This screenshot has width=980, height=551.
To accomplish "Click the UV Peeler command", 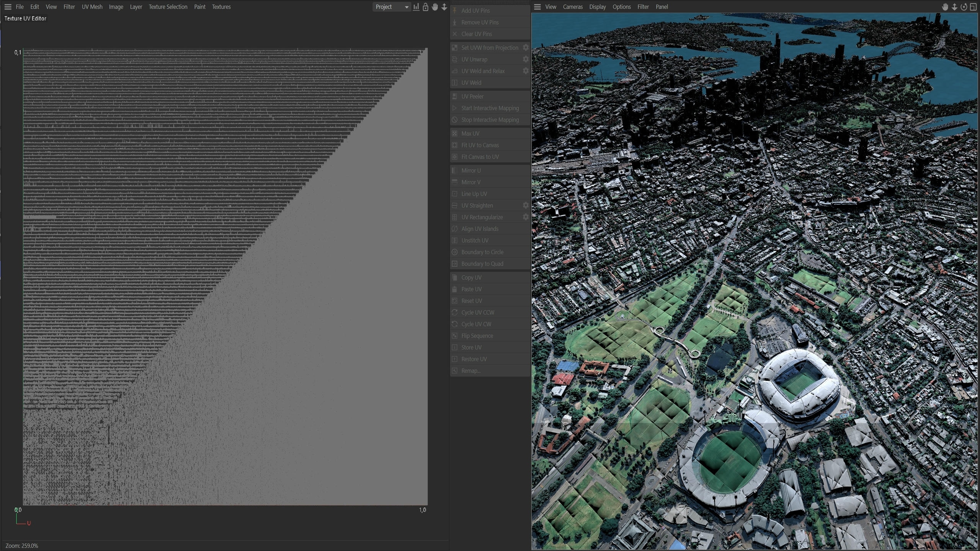I will pyautogui.click(x=490, y=96).
